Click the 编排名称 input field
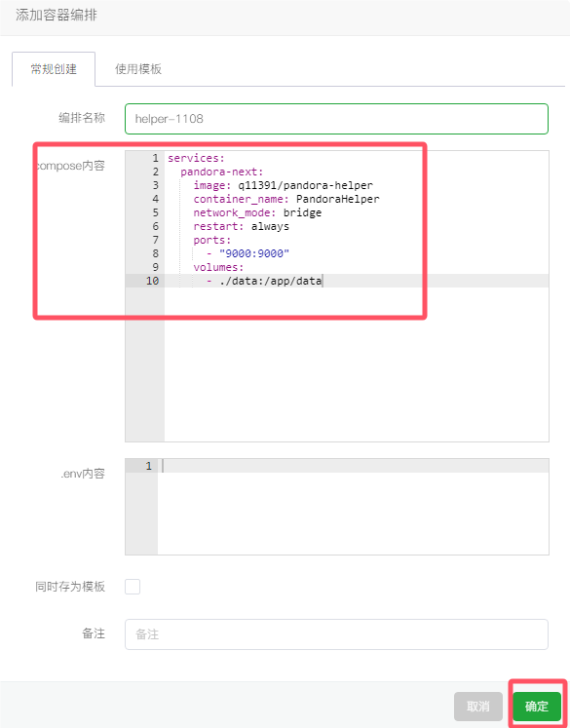Screen dimensions: 570x728 point(336,119)
